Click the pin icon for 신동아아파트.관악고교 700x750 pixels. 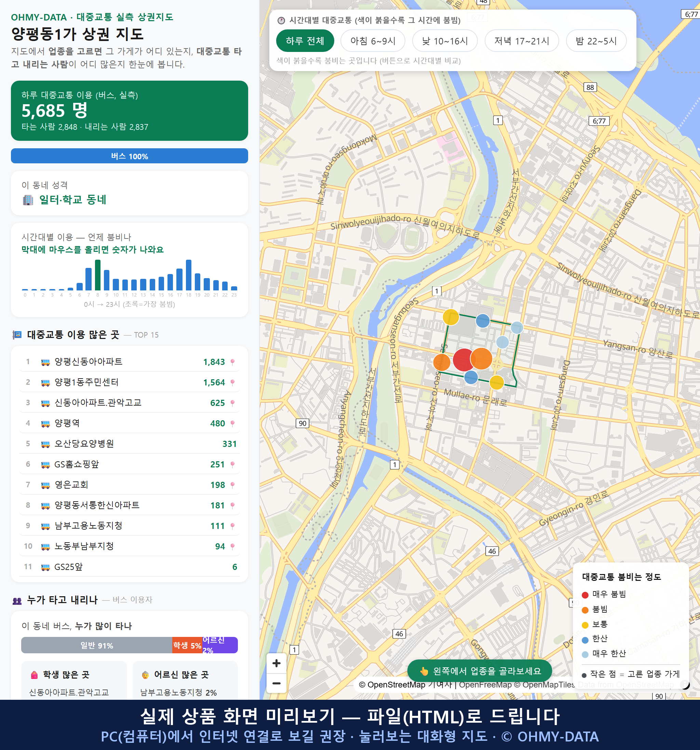click(232, 403)
